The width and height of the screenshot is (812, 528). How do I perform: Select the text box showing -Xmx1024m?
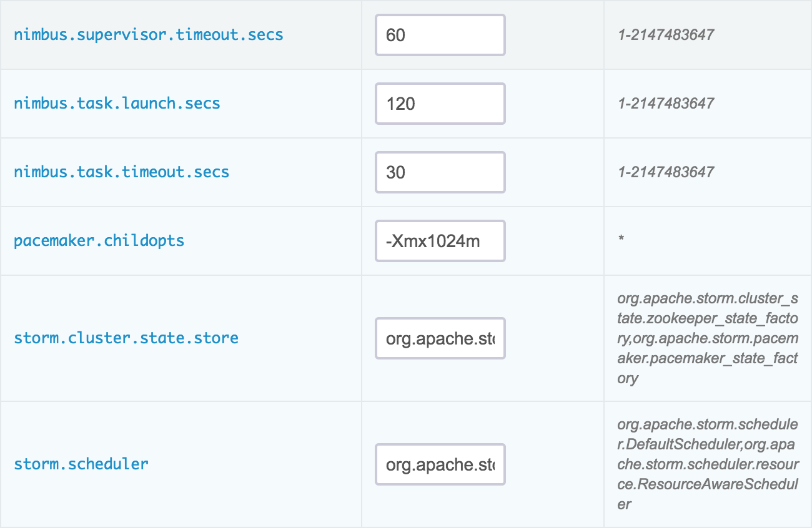[440, 241]
